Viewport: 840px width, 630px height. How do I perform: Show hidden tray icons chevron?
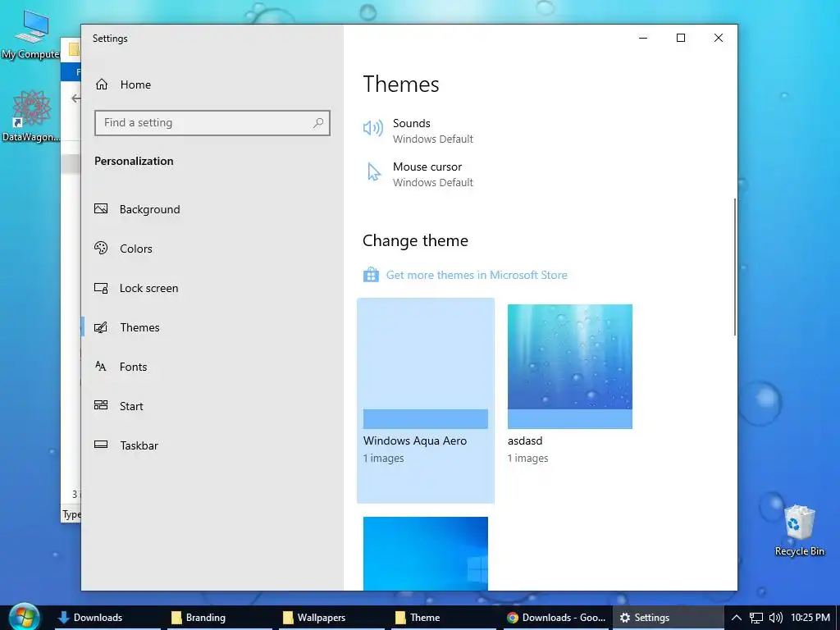(x=737, y=618)
